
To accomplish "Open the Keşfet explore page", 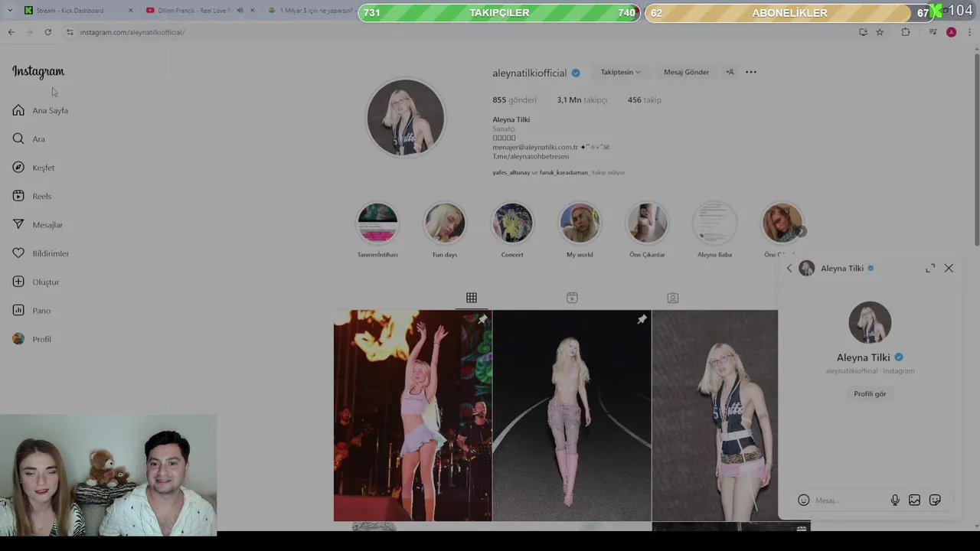I will point(34,168).
